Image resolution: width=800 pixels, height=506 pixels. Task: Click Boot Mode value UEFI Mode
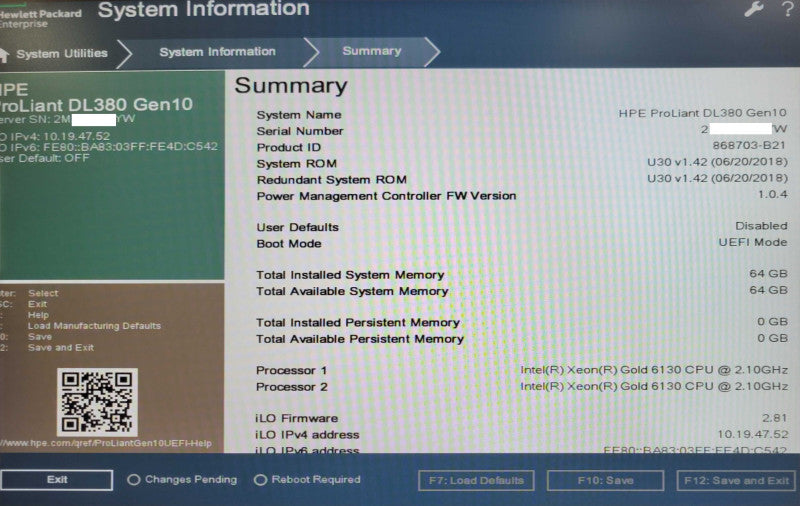753,242
